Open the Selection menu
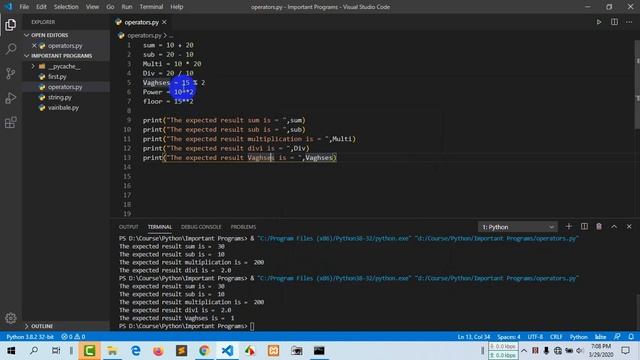This screenshot has height=360, width=640. [x=66, y=7]
